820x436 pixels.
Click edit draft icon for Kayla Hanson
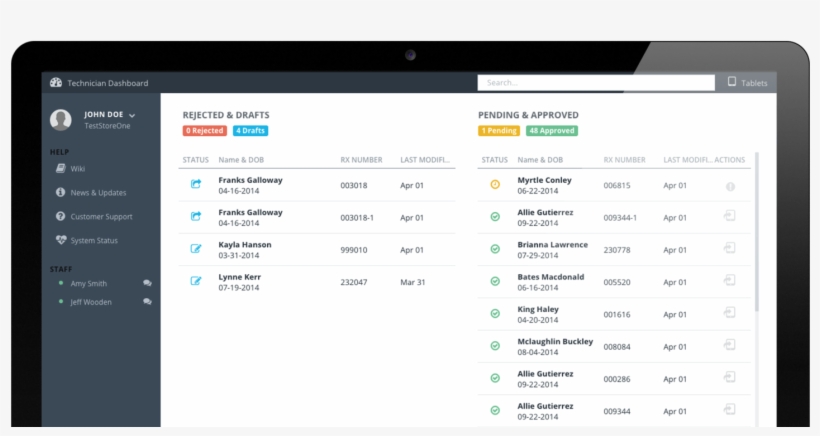click(x=196, y=248)
